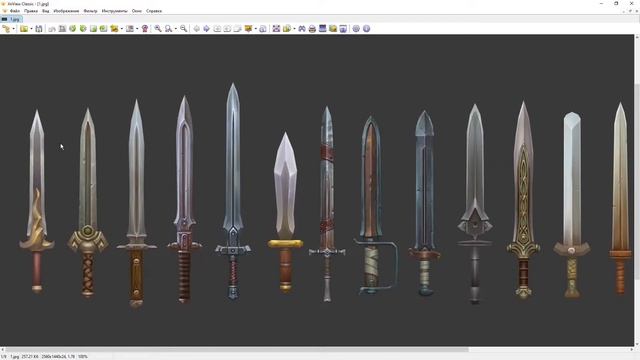The height and width of the screenshot is (360, 640).
Task: Click the 1.jpg filename in status bar
Action: (x=15, y=357)
